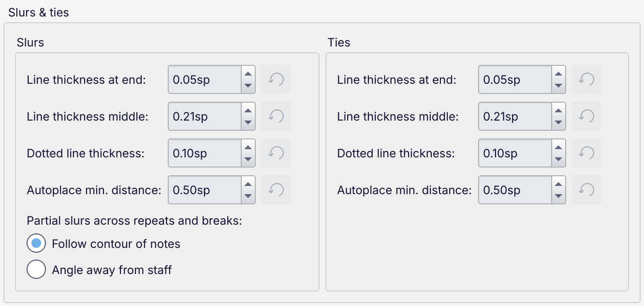Click the slur Line thickness middle field
Image resolution: width=644 pixels, height=306 pixels.
tap(204, 116)
